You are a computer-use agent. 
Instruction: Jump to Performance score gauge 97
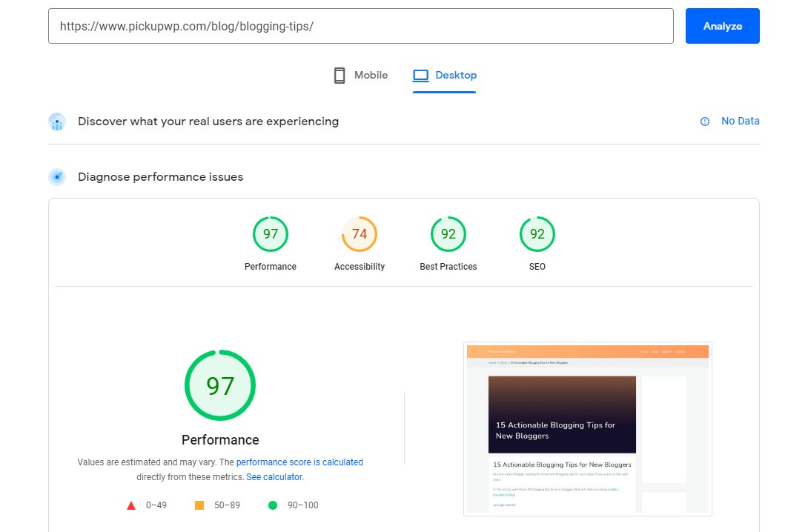click(x=271, y=234)
